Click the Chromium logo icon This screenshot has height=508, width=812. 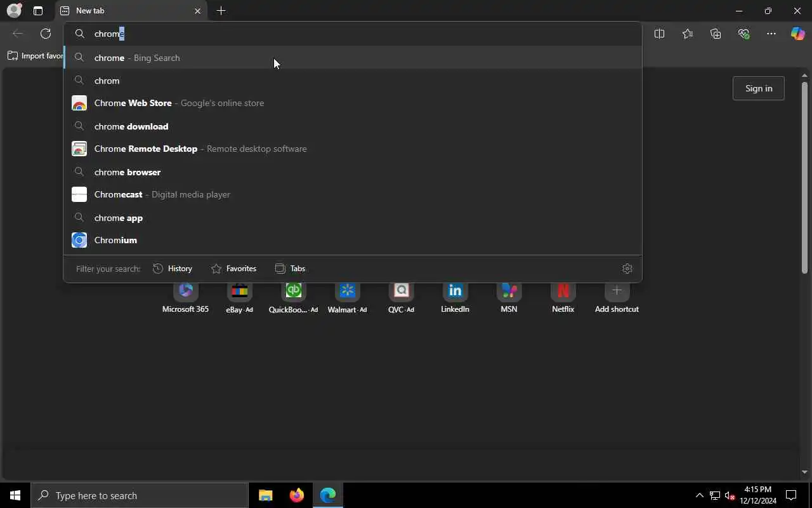79,240
